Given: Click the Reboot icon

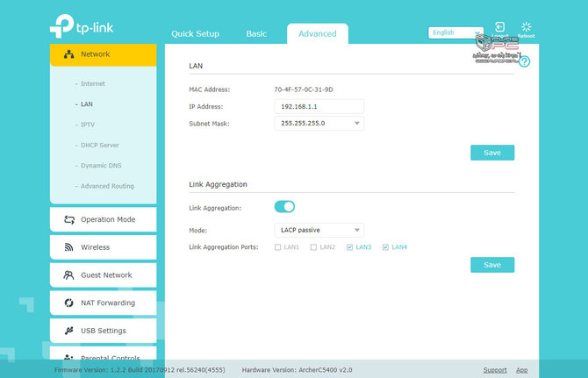Looking at the screenshot, I should tap(526, 27).
